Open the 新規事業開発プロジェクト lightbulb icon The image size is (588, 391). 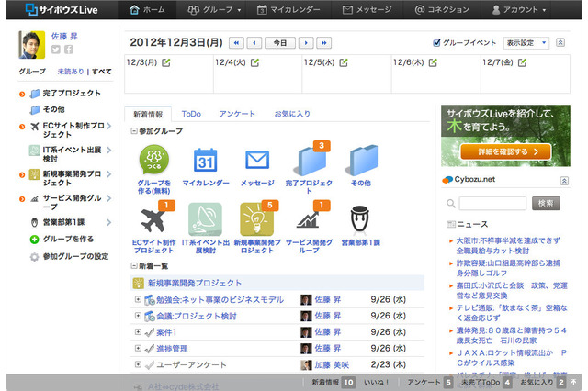[x=256, y=219]
